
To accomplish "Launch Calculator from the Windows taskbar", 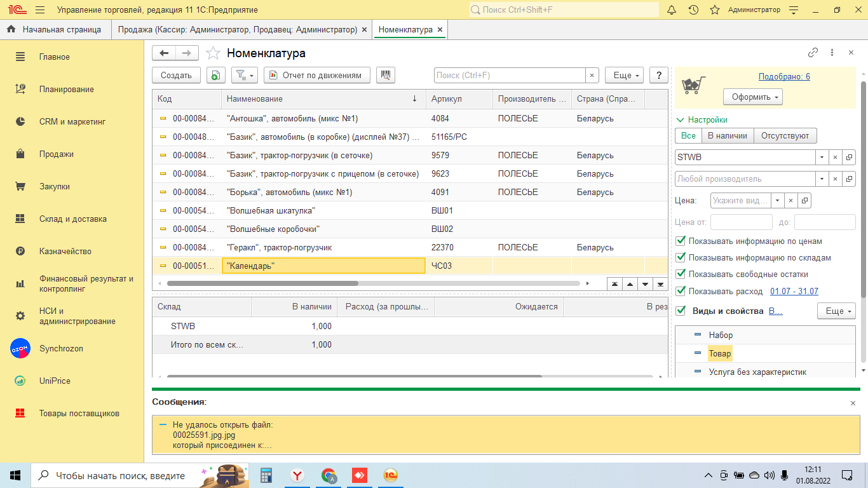I will [x=266, y=475].
